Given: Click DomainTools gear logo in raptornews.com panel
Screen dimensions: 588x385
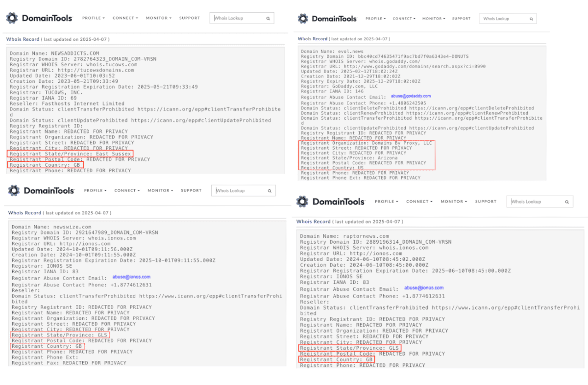Looking at the screenshot, I should coord(303,202).
